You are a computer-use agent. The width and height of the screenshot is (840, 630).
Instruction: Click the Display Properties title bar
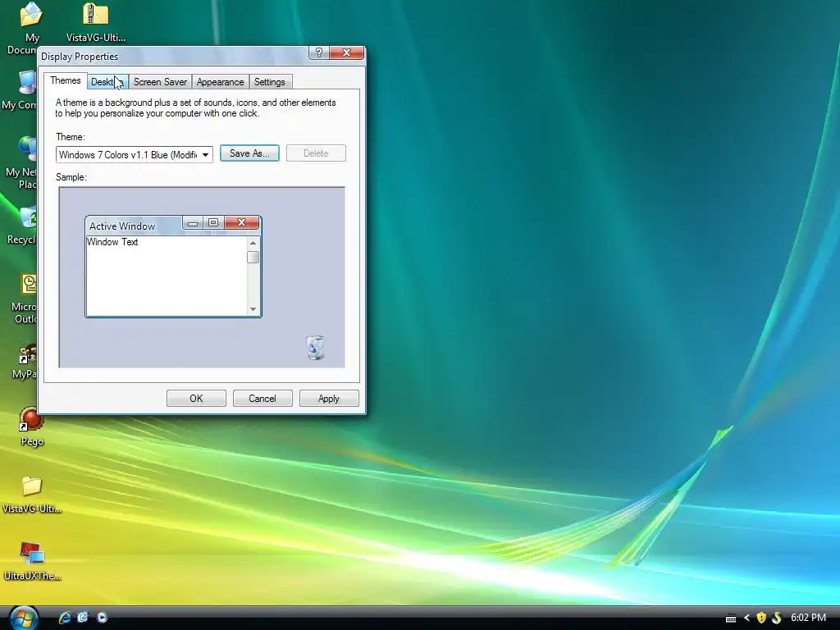tap(174, 57)
